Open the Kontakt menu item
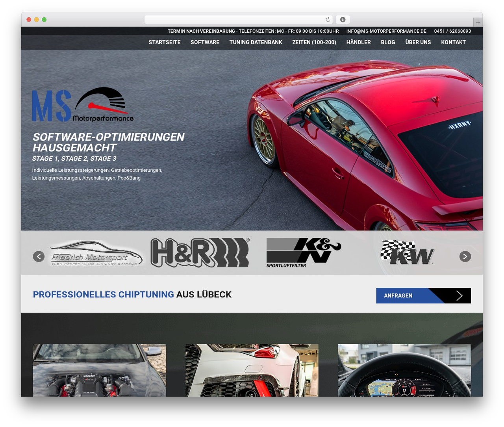 (x=453, y=42)
